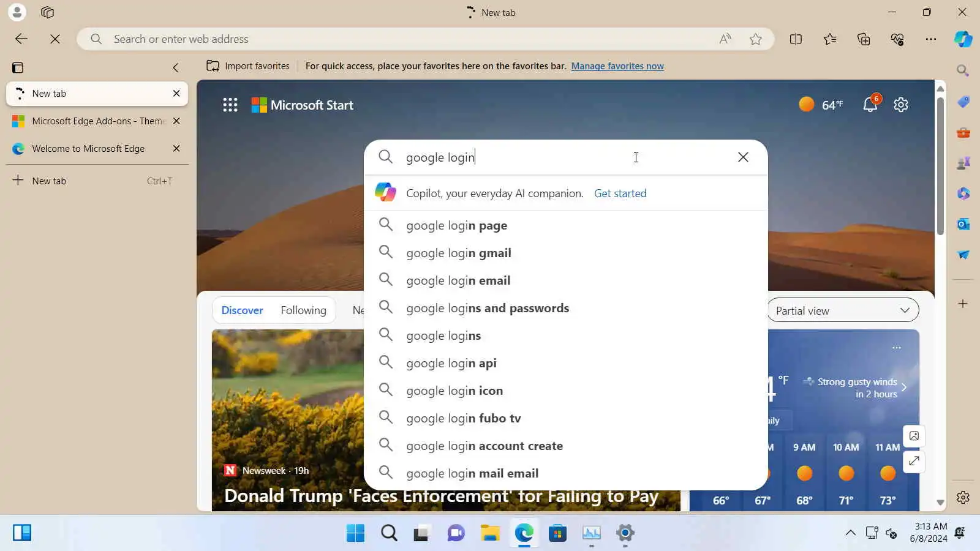Open the Strong gusty winds alert chevron
This screenshot has height=551, width=980.
click(x=904, y=388)
